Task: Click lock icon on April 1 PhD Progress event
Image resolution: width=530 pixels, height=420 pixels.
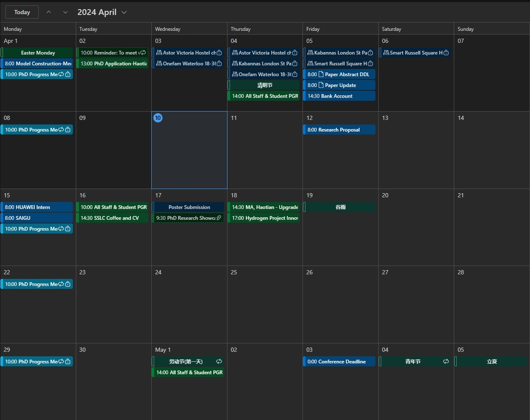Action: (68, 75)
